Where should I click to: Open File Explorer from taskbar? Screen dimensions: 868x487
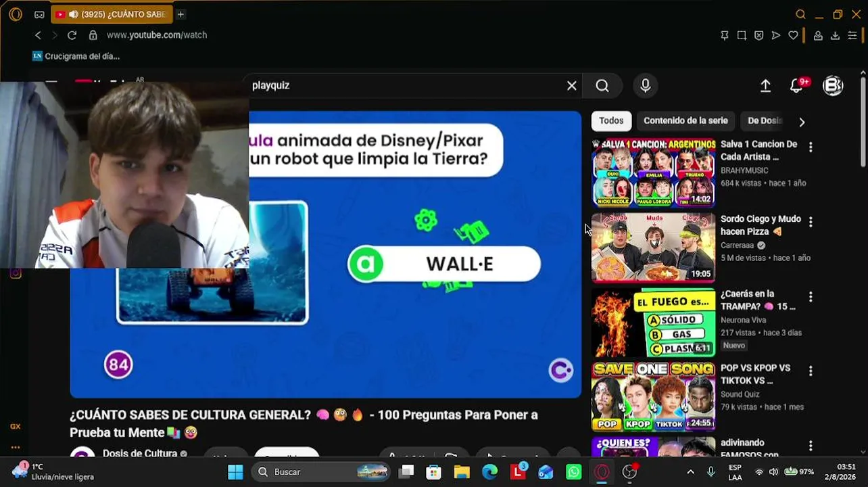[x=461, y=471]
